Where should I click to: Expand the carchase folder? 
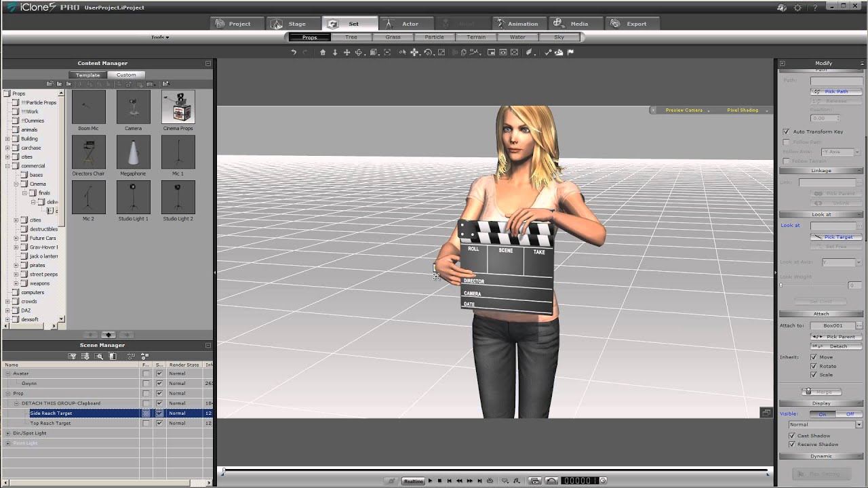tap(7, 148)
